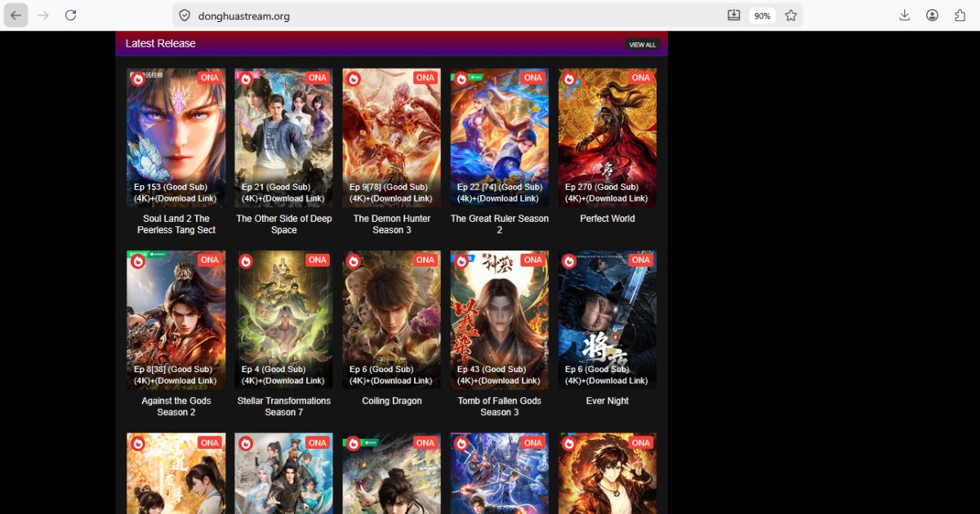The width and height of the screenshot is (980, 514).
Task: Click the ONA badge on Coiling Dragon
Action: click(425, 259)
